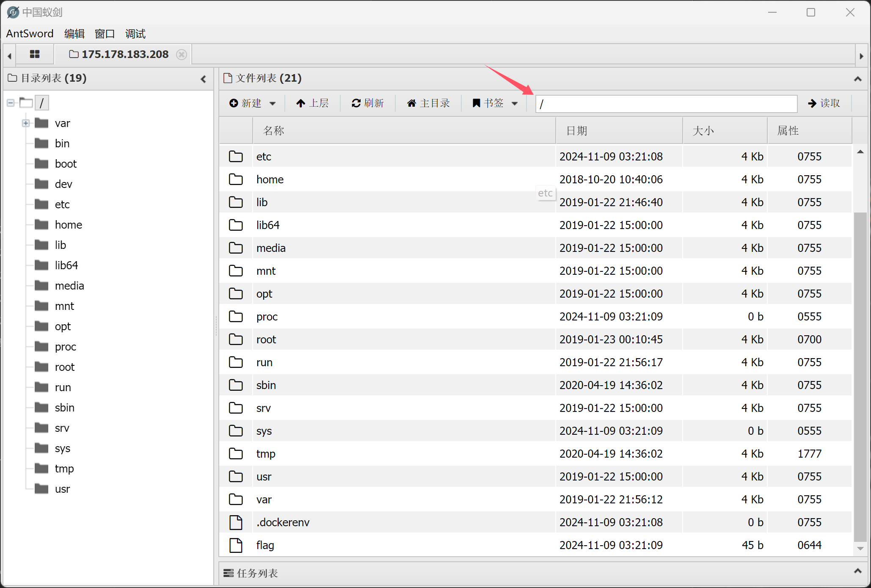Sort by the 大小 column header
871x588 pixels.
pos(725,131)
